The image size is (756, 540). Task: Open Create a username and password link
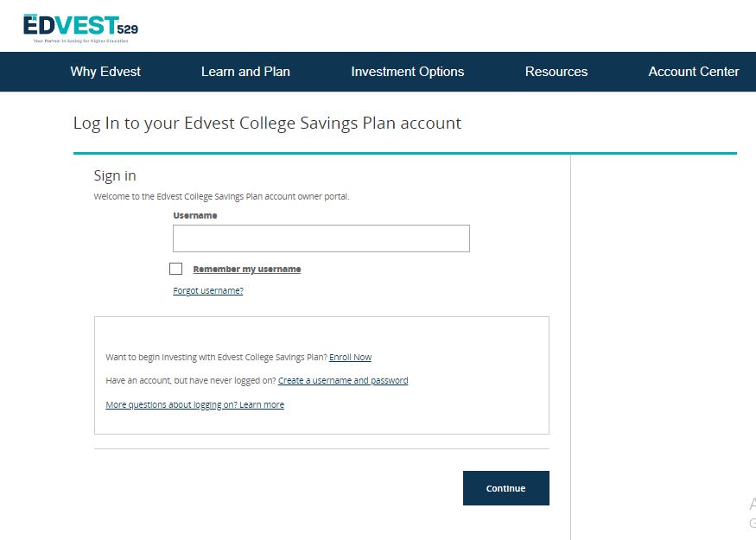343,380
